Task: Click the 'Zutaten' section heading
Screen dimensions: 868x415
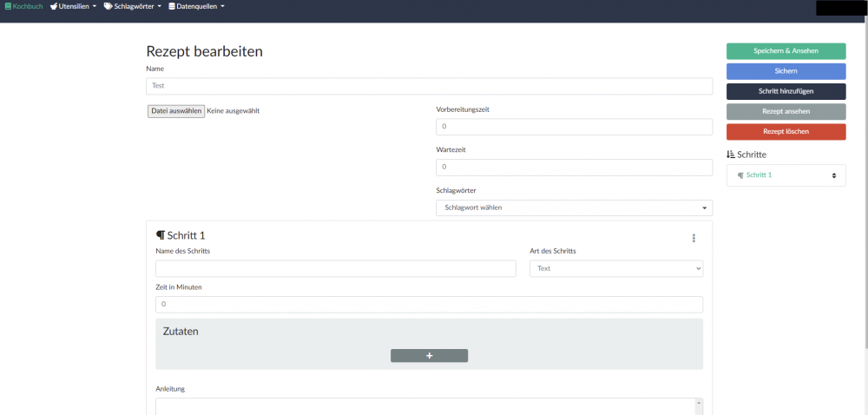Action: click(181, 332)
